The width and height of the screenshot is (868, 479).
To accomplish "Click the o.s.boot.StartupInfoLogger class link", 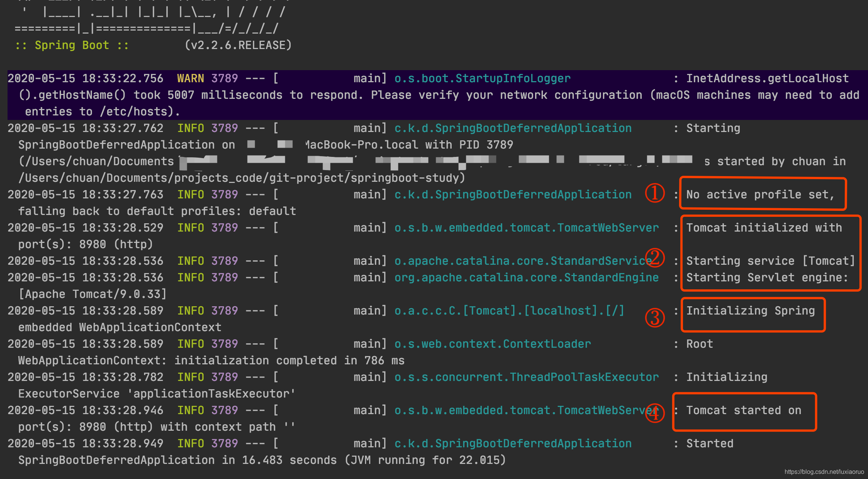I will (x=482, y=78).
